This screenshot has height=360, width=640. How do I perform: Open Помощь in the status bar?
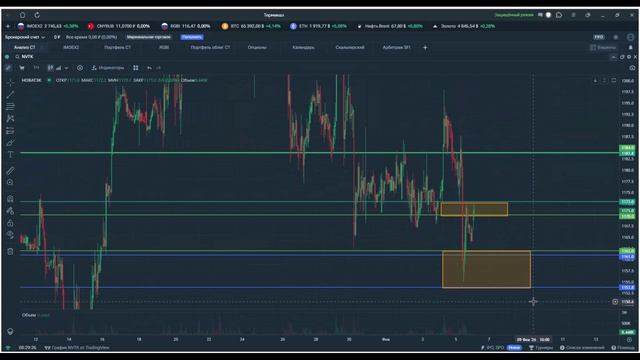pos(623,348)
